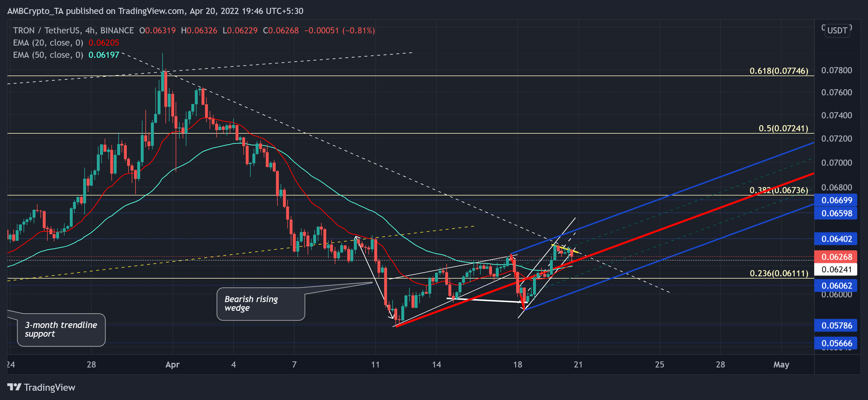868x400 pixels.
Task: Select the 3-month trendline support callout
Action: (x=61, y=330)
